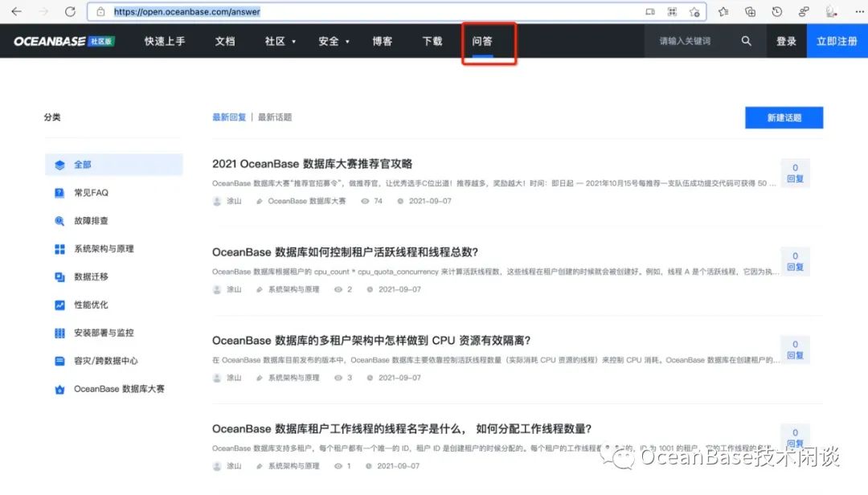
Task: Click the 容灾/跨数据中心 icon
Action: tap(59, 361)
